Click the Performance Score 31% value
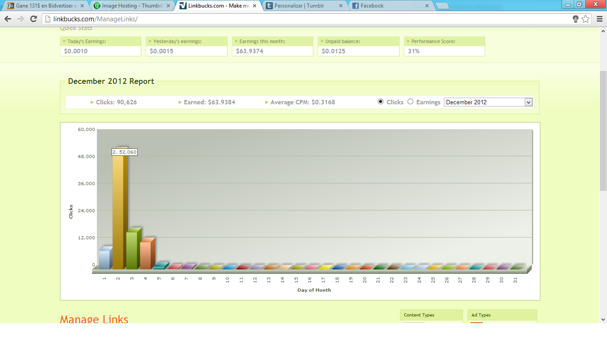The image size is (607, 364). pyautogui.click(x=414, y=51)
